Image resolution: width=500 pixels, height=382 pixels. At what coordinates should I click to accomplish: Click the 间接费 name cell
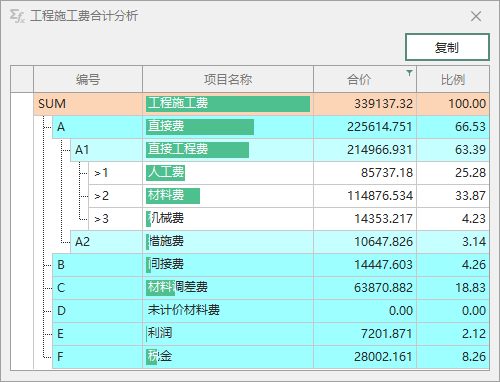228,265
